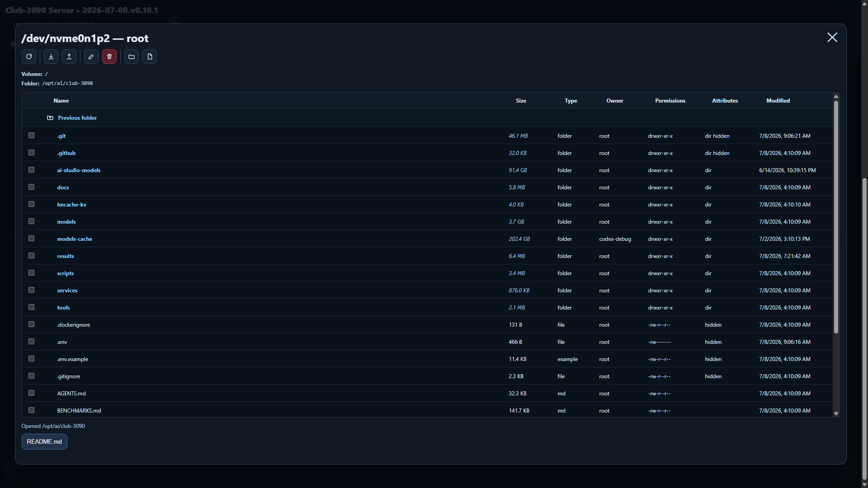Click the file list scrollbar down arrow

pos(836,414)
